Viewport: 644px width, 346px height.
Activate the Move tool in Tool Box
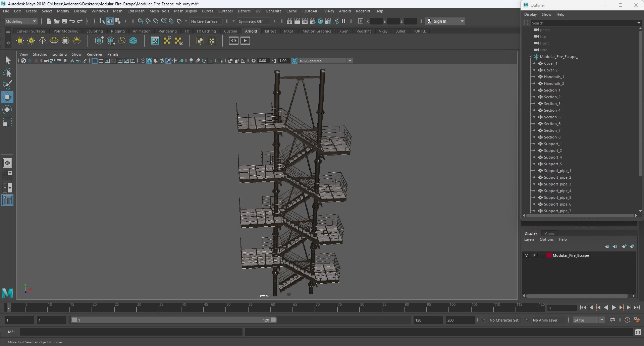pos(7,97)
